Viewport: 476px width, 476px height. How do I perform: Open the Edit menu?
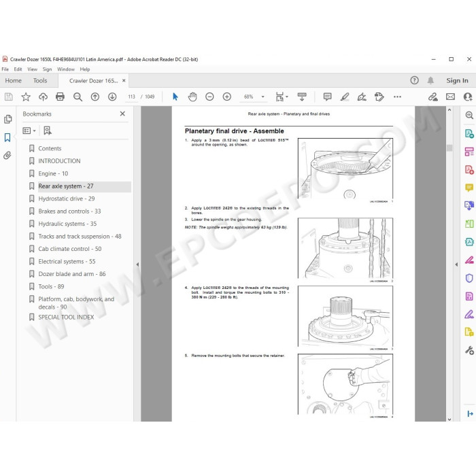point(18,69)
